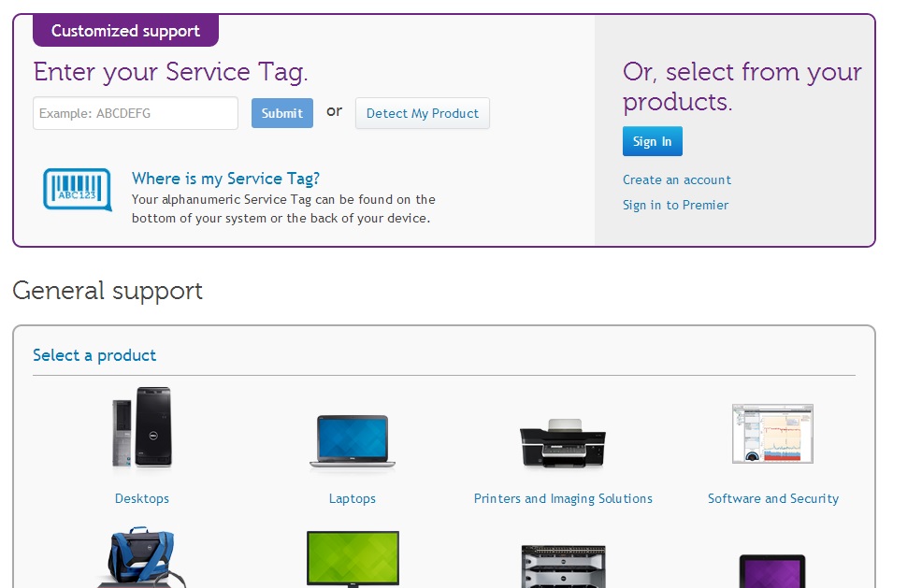Viewport: 922px width, 588px height.
Task: Choose the server rack image
Action: click(x=563, y=566)
